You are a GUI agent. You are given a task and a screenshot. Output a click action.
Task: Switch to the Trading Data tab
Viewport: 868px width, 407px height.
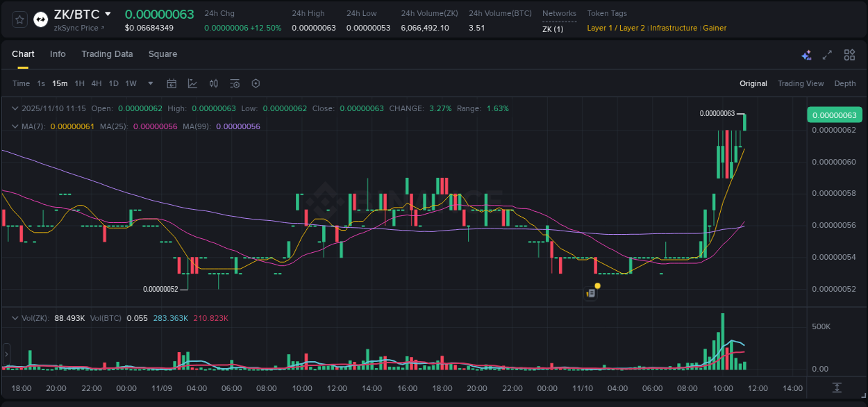pos(107,54)
